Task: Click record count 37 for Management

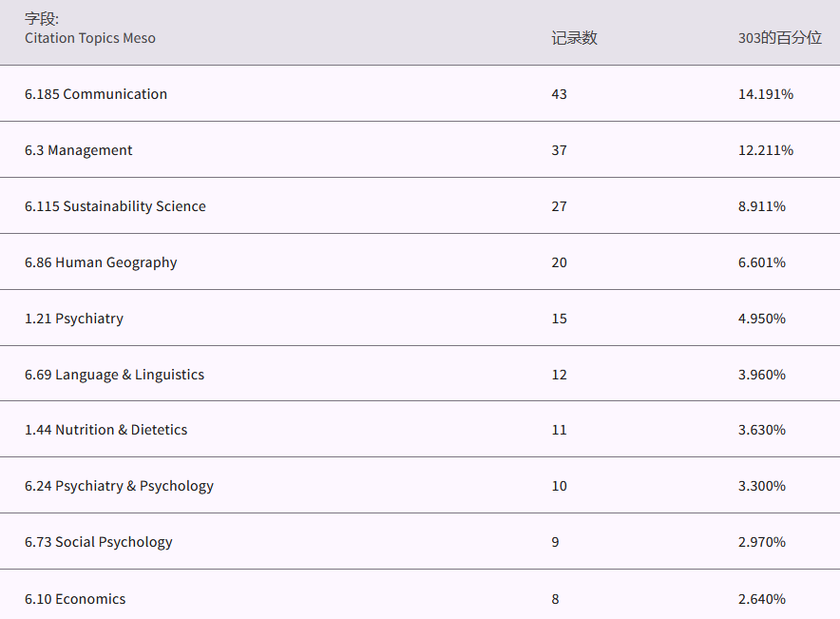Action: [559, 150]
